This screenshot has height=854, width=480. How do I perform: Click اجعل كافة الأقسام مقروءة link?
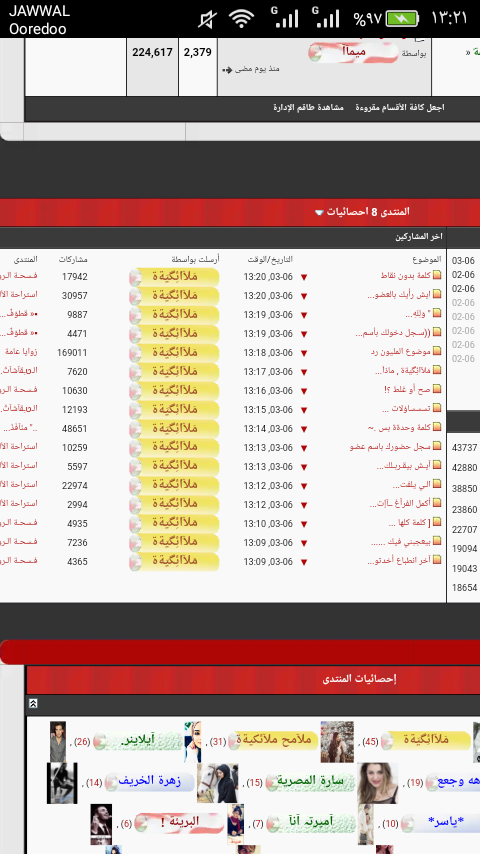point(400,107)
